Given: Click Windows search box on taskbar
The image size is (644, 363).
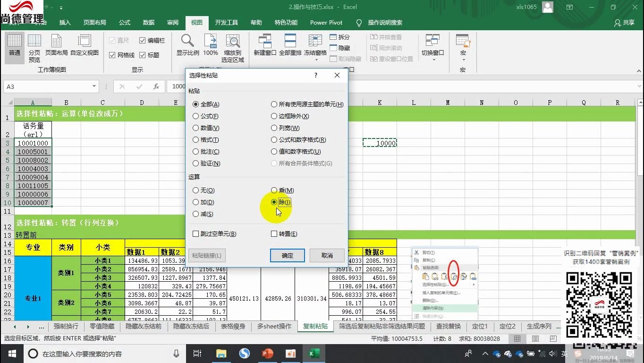Looking at the screenshot, I should tap(105, 354).
